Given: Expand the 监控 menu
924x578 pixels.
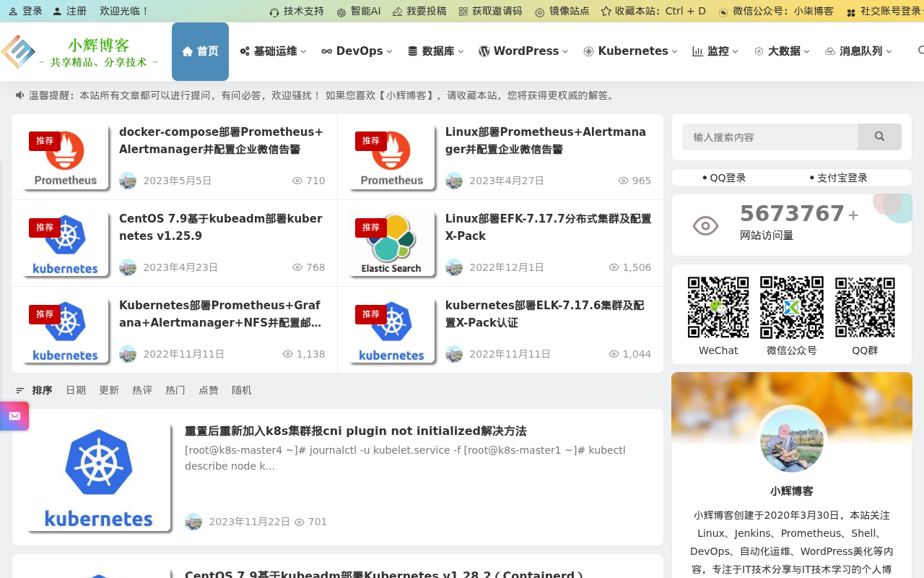Looking at the screenshot, I should click(715, 51).
